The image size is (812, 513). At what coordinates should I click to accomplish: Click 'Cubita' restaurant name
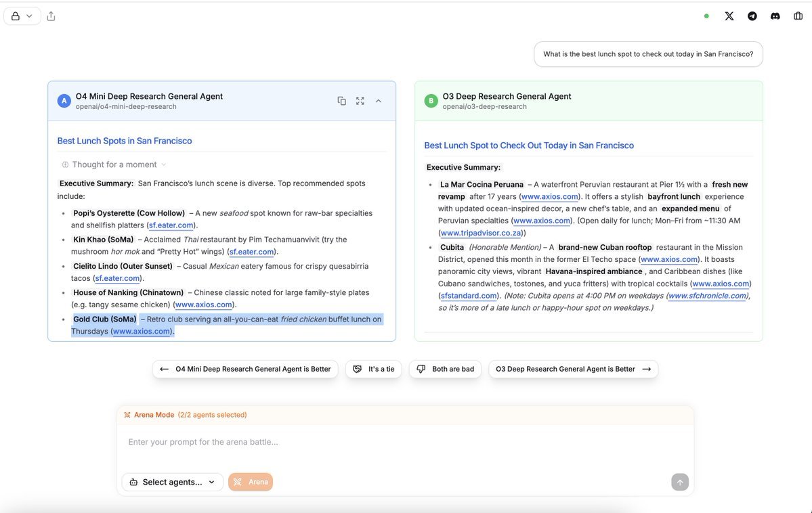pyautogui.click(x=452, y=248)
